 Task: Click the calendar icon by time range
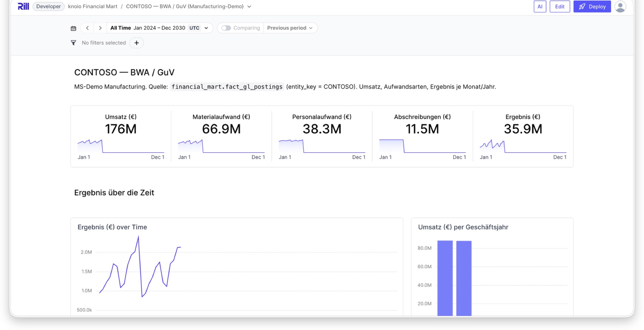(x=73, y=28)
